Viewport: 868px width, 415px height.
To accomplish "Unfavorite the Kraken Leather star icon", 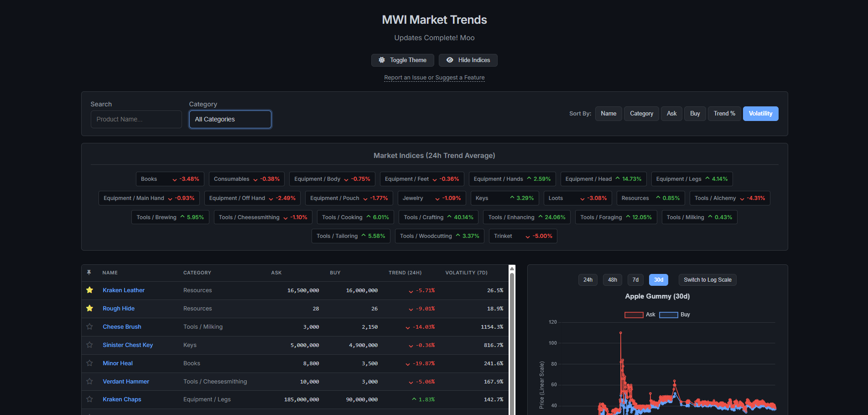I will coord(89,290).
